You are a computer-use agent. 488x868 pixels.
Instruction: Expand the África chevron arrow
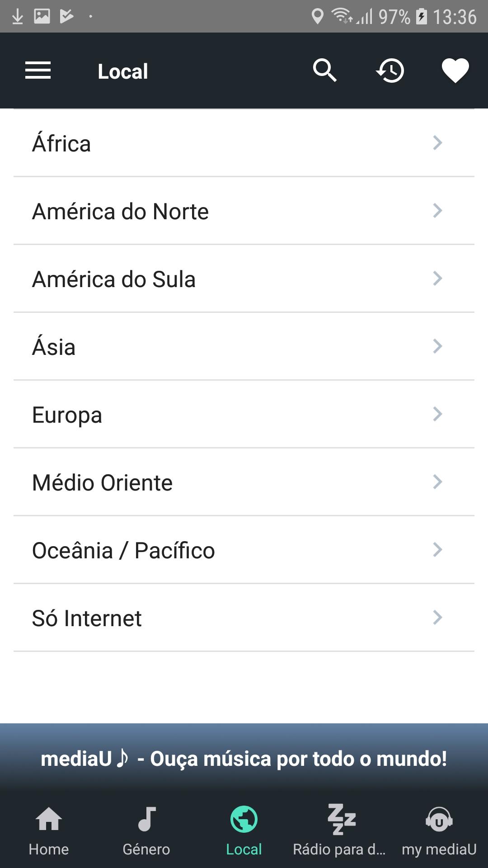point(437,143)
